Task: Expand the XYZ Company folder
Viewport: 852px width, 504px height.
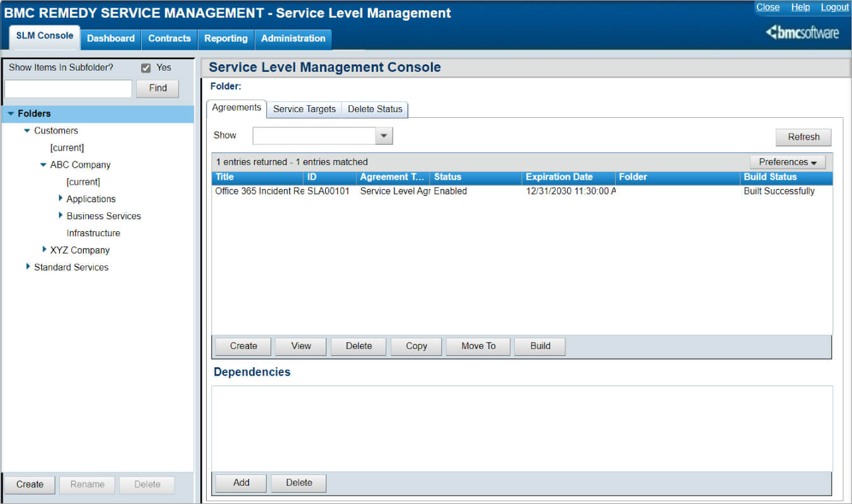Action: click(x=44, y=249)
